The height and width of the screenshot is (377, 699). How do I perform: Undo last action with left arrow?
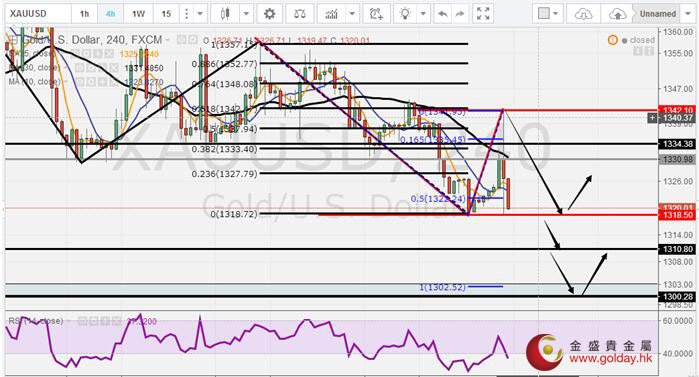443,14
